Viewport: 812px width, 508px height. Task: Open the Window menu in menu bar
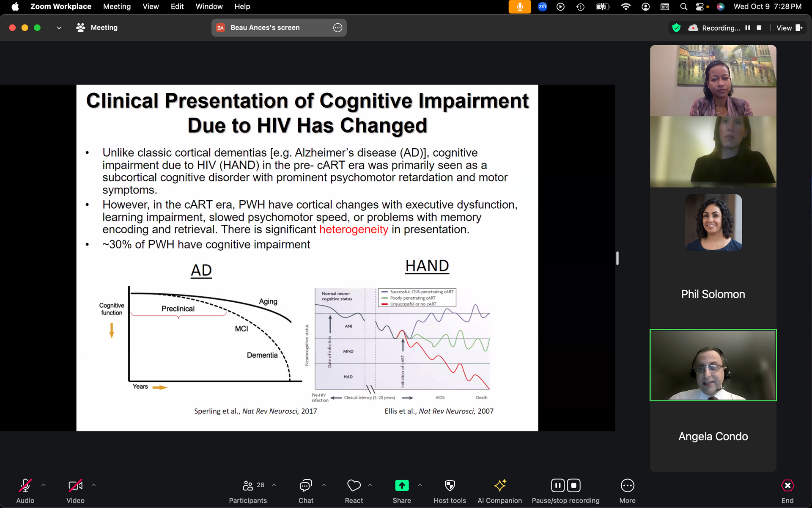[x=209, y=6]
